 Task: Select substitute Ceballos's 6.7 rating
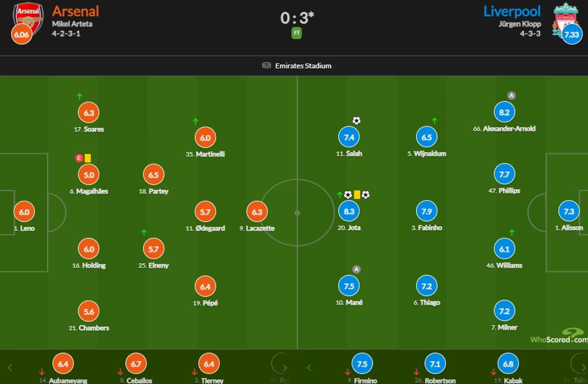136,364
